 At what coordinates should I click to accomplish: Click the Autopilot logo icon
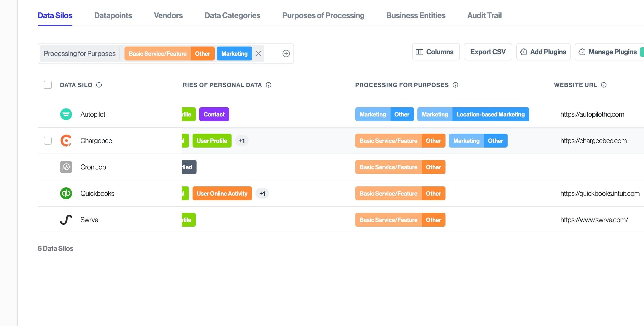tap(66, 114)
